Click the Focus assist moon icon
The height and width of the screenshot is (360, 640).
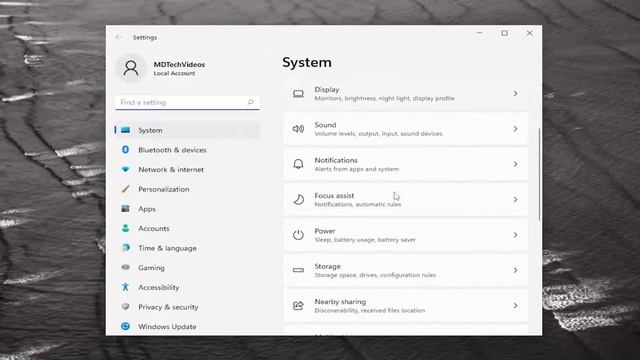point(299,200)
